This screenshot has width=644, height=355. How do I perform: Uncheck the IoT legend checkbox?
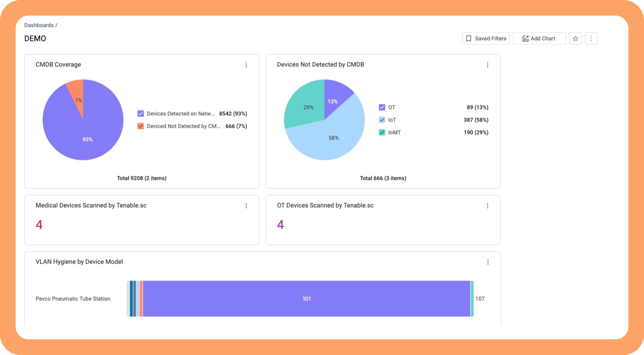click(x=382, y=120)
